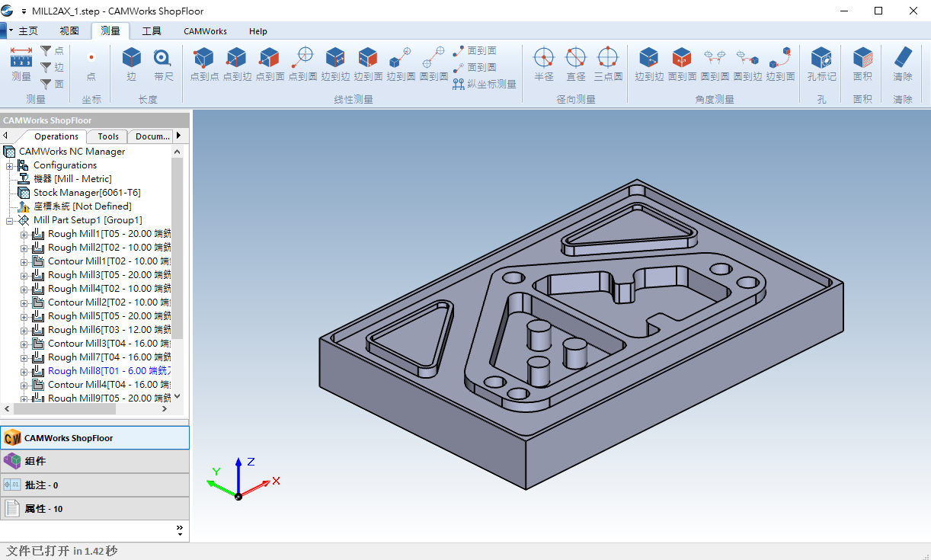Switch to the 工具 ribbon tab
The height and width of the screenshot is (560, 931).
click(152, 31)
